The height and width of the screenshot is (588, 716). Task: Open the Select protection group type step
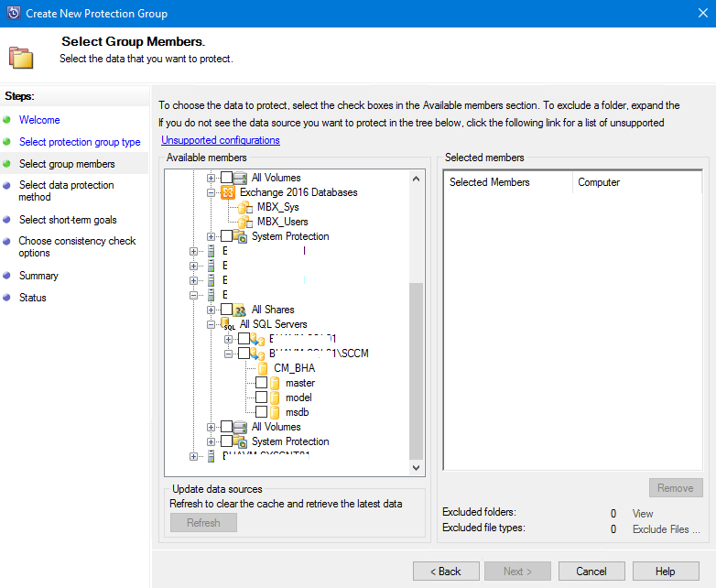pos(80,142)
